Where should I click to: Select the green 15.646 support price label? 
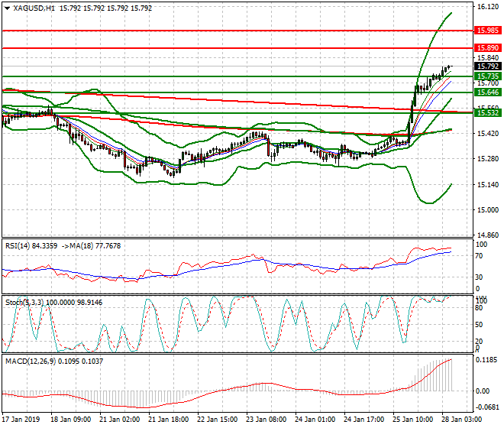[x=487, y=92]
